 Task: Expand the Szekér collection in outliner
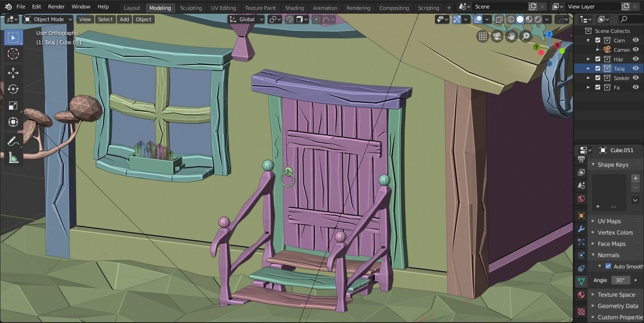pyautogui.click(x=588, y=78)
